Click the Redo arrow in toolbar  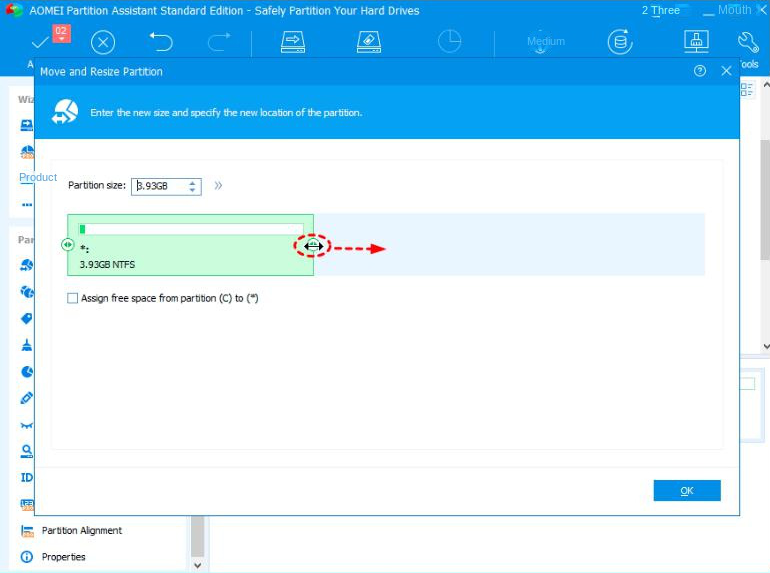pyautogui.click(x=218, y=42)
